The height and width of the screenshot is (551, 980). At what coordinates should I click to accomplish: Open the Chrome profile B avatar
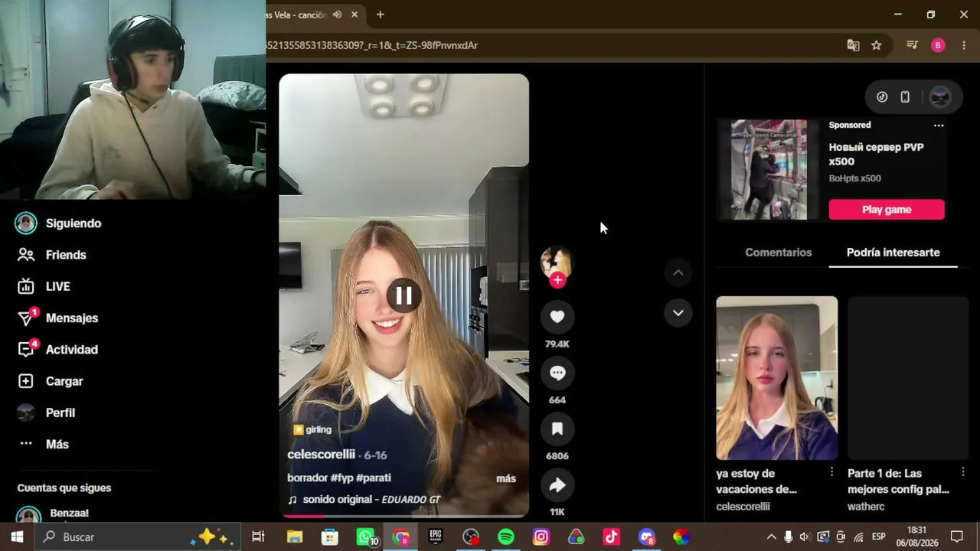tap(938, 45)
